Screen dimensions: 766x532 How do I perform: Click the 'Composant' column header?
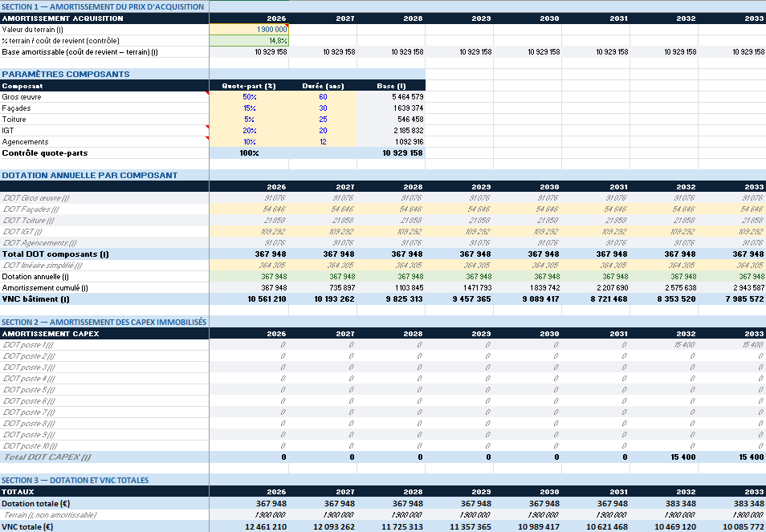tap(22, 86)
